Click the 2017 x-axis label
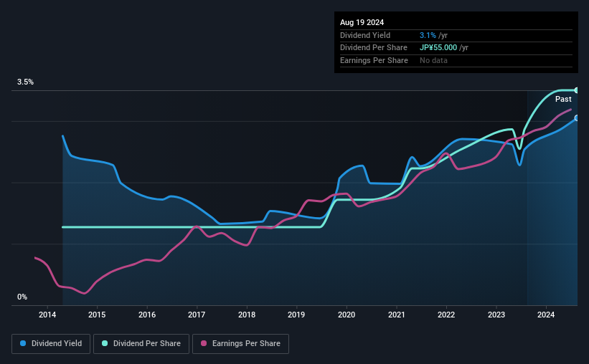The height and width of the screenshot is (364, 589). click(197, 315)
